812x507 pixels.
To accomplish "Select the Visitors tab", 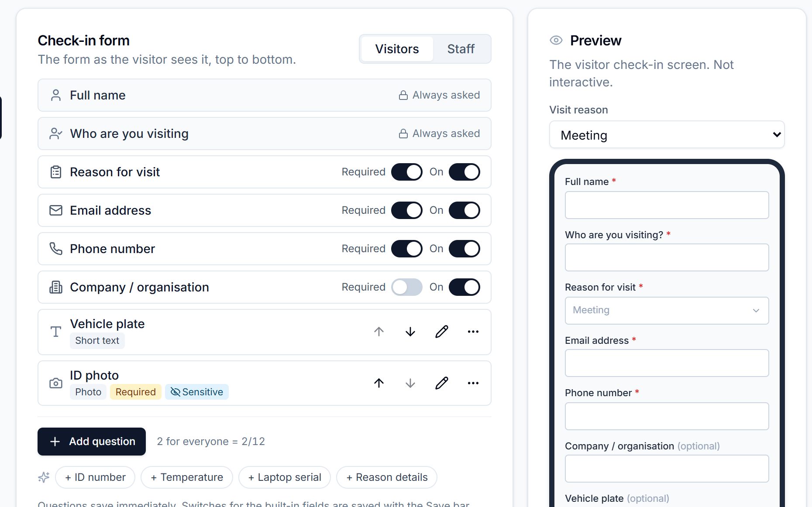I will pyautogui.click(x=397, y=49).
